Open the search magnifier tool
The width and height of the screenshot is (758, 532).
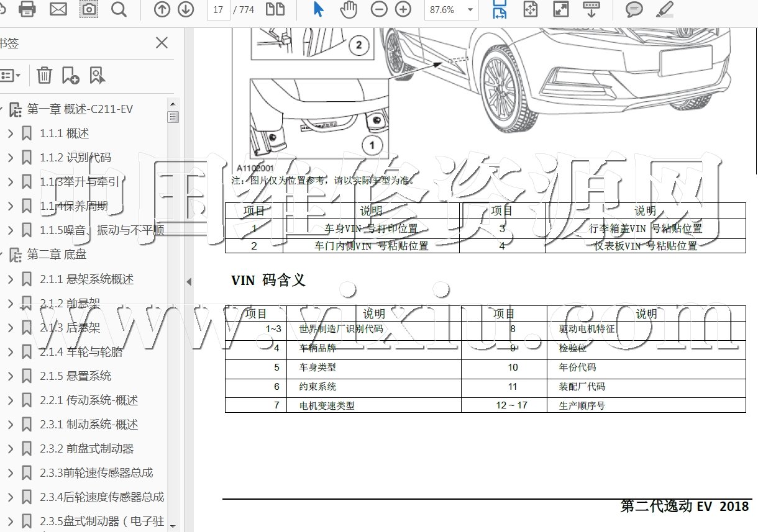tap(119, 9)
